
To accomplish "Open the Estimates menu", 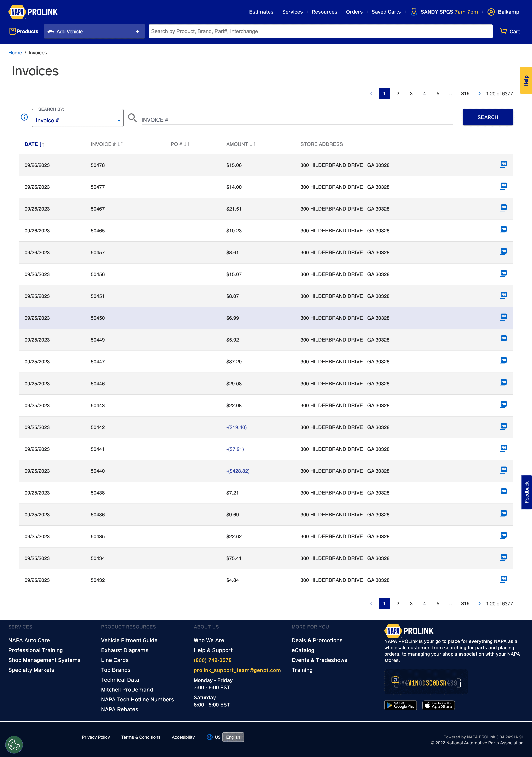I will tap(261, 12).
